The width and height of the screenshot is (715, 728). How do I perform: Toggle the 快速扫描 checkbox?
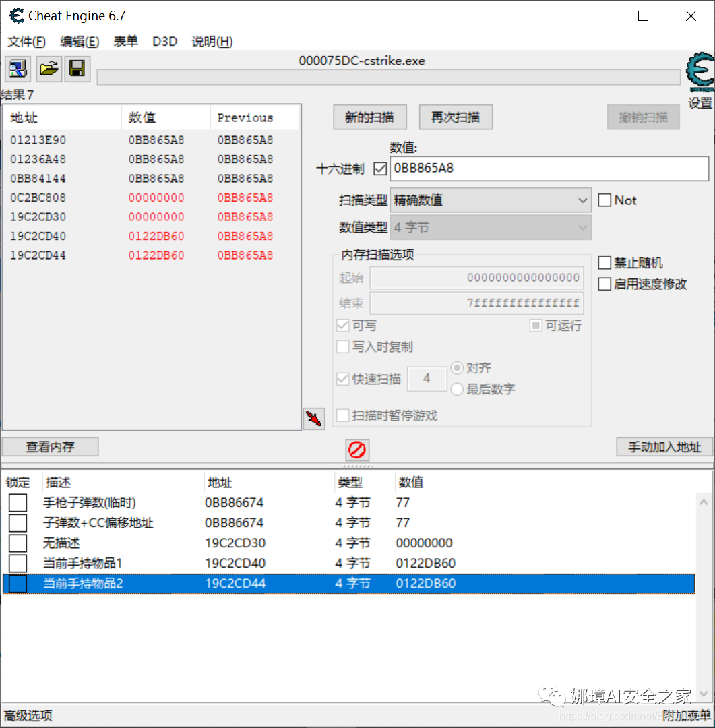[x=342, y=379]
